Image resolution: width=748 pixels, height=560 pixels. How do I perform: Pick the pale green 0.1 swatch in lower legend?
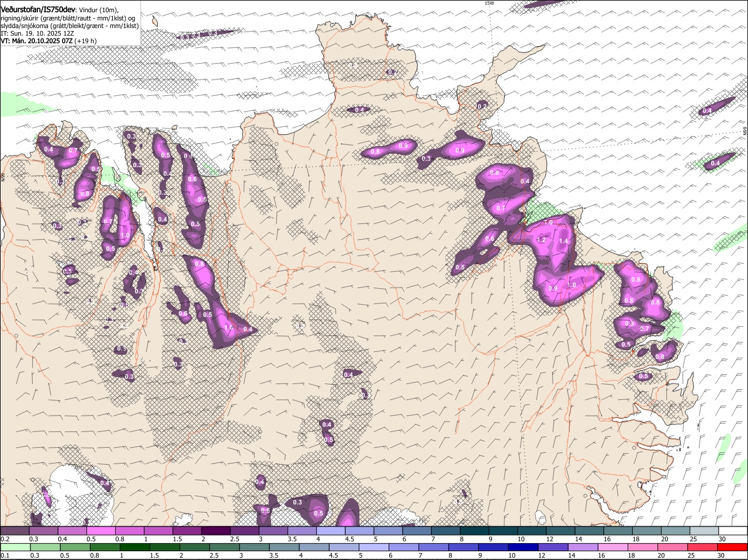pos(15,547)
